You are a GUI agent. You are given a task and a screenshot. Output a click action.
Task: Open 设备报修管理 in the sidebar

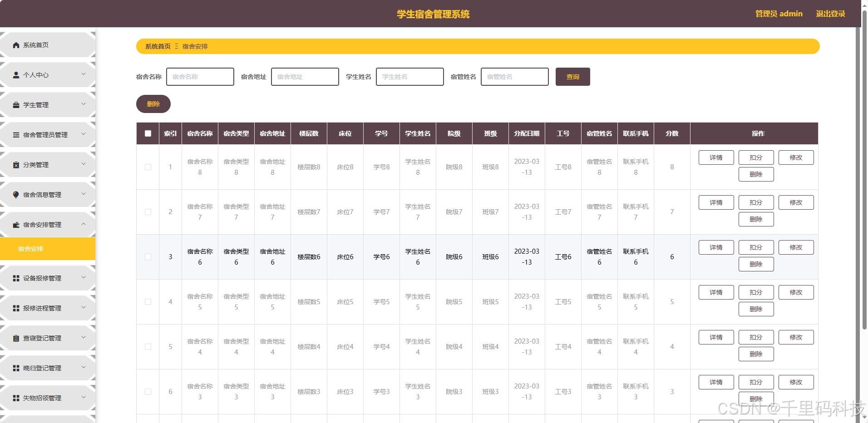click(x=48, y=278)
